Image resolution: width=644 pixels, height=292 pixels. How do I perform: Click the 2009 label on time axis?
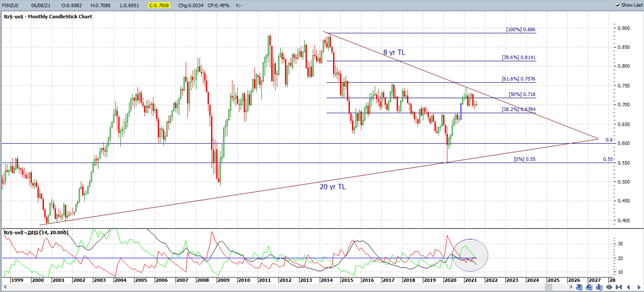(223, 280)
